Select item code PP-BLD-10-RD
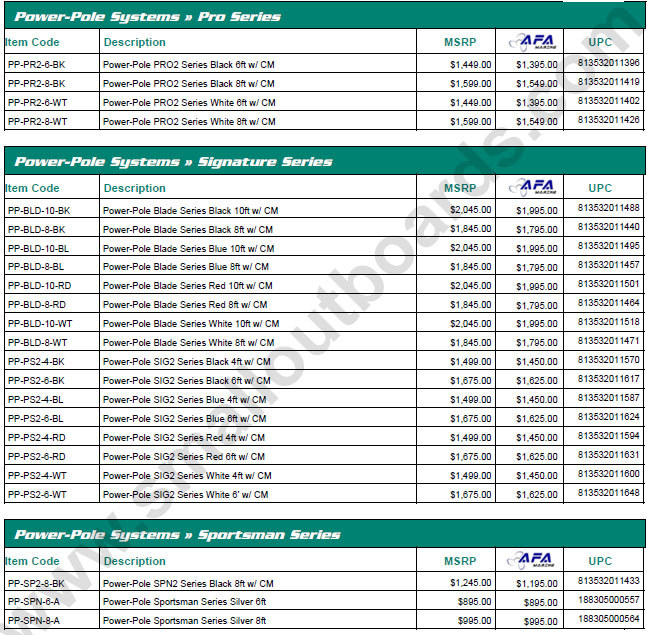The image size is (647, 635). coord(39,286)
